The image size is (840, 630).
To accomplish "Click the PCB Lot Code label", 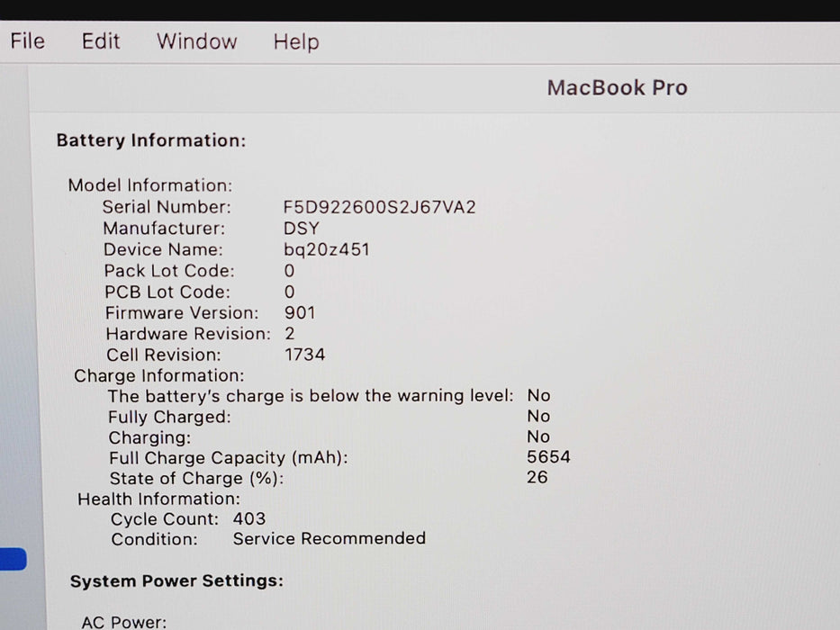I will (167, 292).
